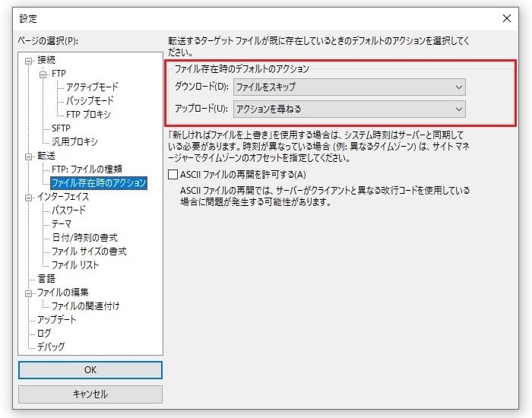Viewport: 532px width, 418px height.
Task: Collapse the インターフェイス tree node
Action: click(29, 197)
